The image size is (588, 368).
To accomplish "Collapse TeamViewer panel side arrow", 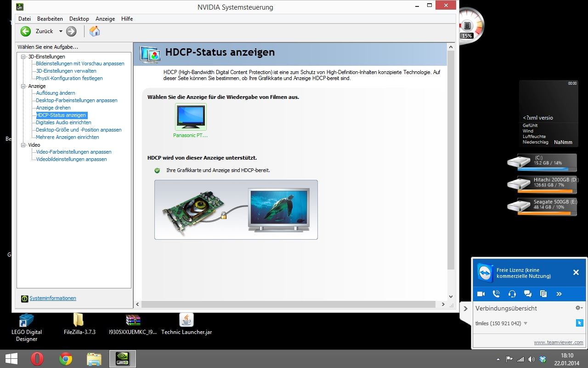I will pos(465,308).
